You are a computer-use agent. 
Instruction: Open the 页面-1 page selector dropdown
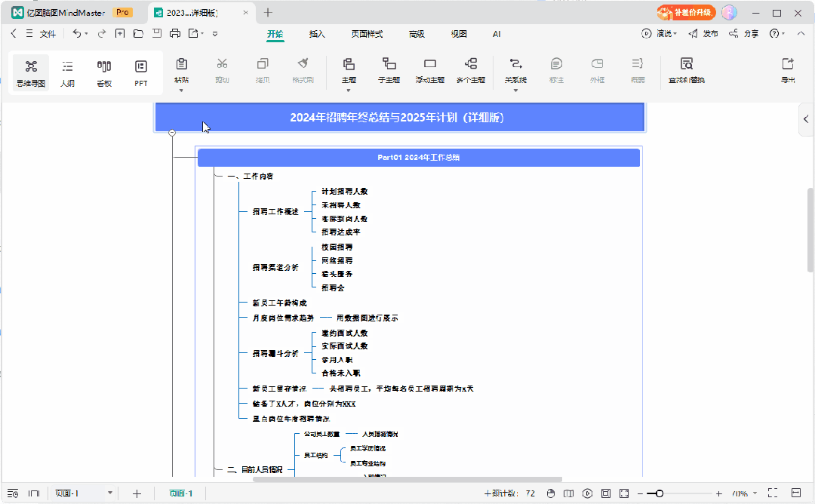[x=110, y=493]
